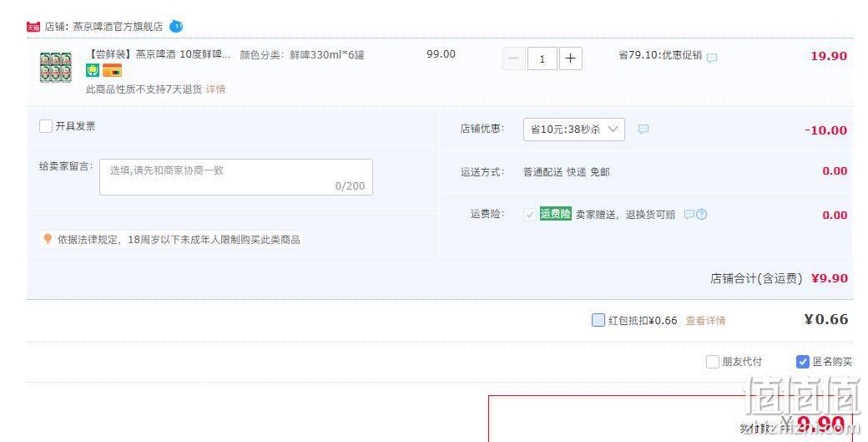The height and width of the screenshot is (442, 868).
Task: Open the beer six-pack product thumbnail
Action: tap(56, 68)
